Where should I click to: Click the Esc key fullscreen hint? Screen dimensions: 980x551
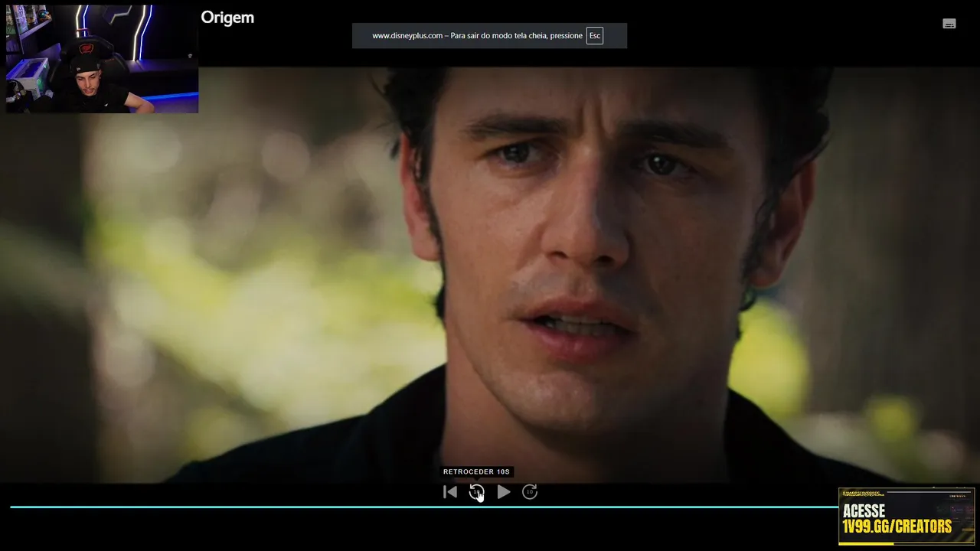pos(595,36)
